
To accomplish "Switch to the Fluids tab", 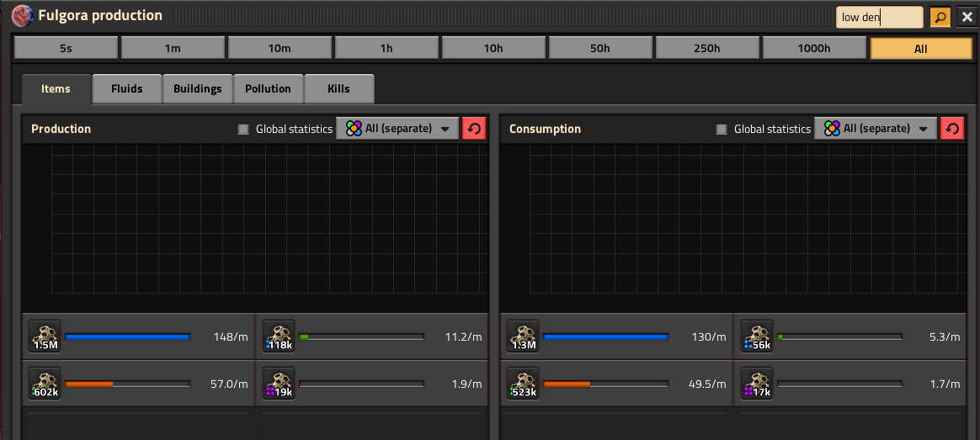I will [x=127, y=88].
